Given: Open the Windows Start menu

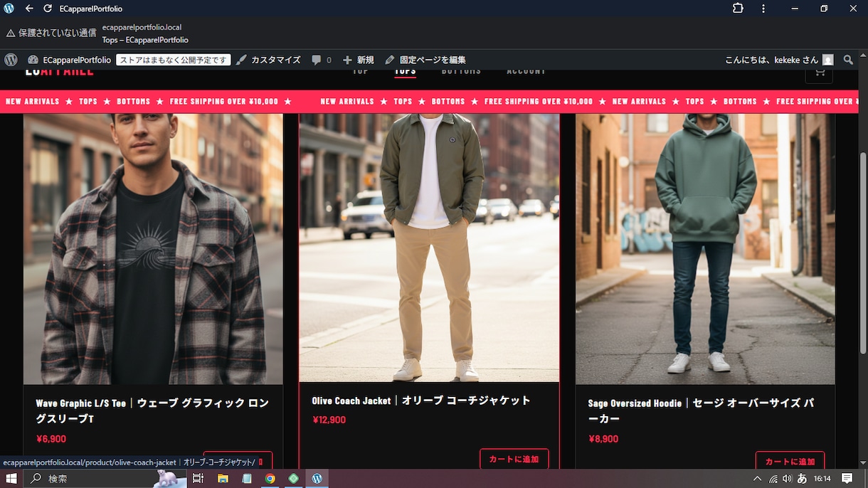Looking at the screenshot, I should (11, 479).
